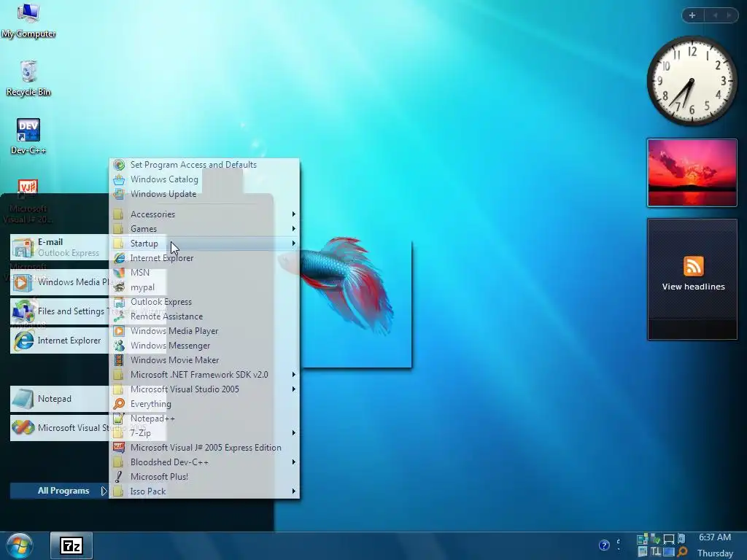The image size is (747, 560).
Task: Start Internet Explorer from the All Programs list
Action: click(204, 258)
